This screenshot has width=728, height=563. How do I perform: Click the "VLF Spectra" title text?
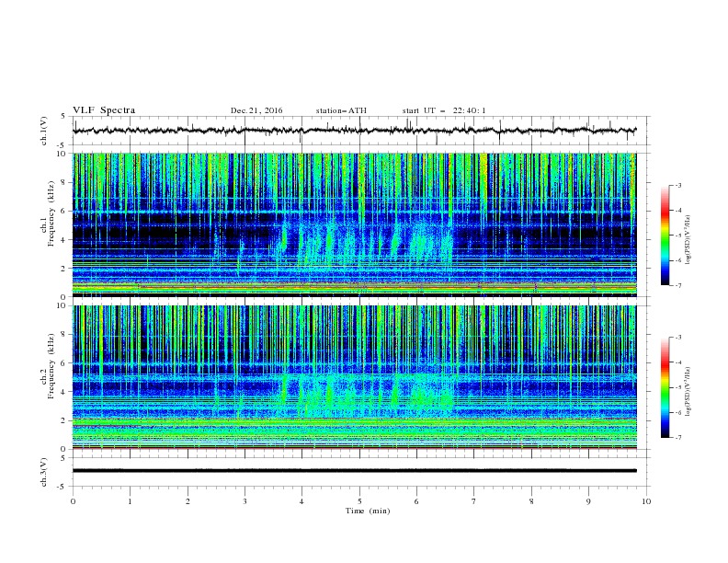click(x=104, y=110)
